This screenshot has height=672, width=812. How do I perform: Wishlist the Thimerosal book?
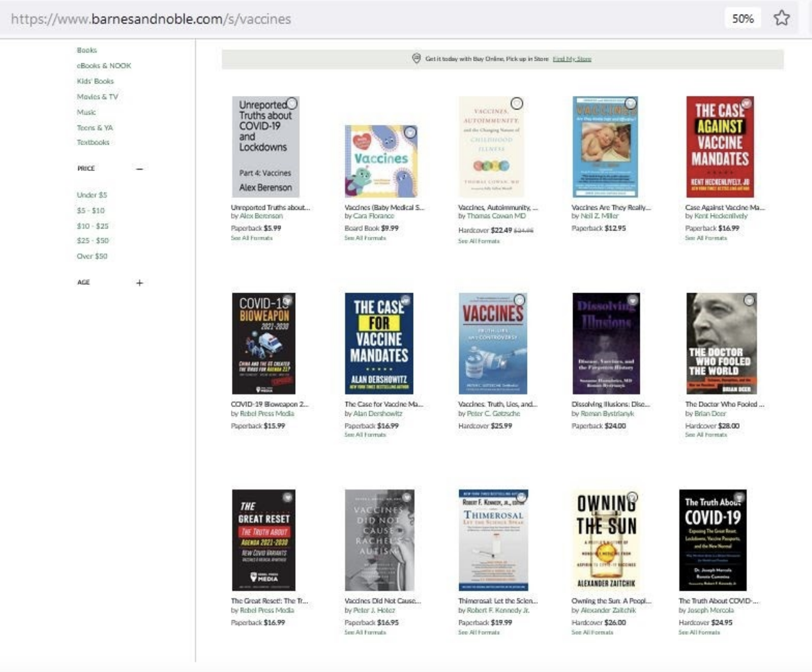pyautogui.click(x=521, y=497)
